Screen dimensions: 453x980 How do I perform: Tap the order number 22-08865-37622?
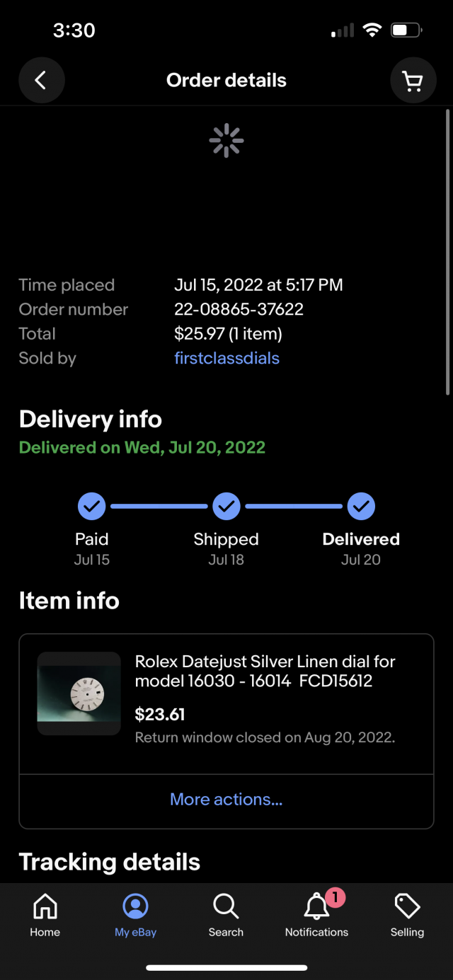tap(239, 309)
